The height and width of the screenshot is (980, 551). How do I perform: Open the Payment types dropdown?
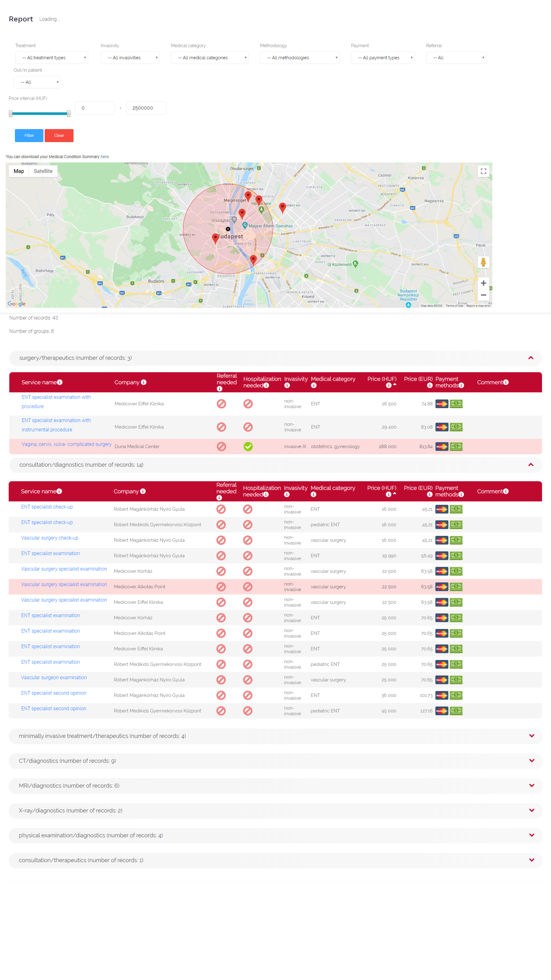coord(383,58)
